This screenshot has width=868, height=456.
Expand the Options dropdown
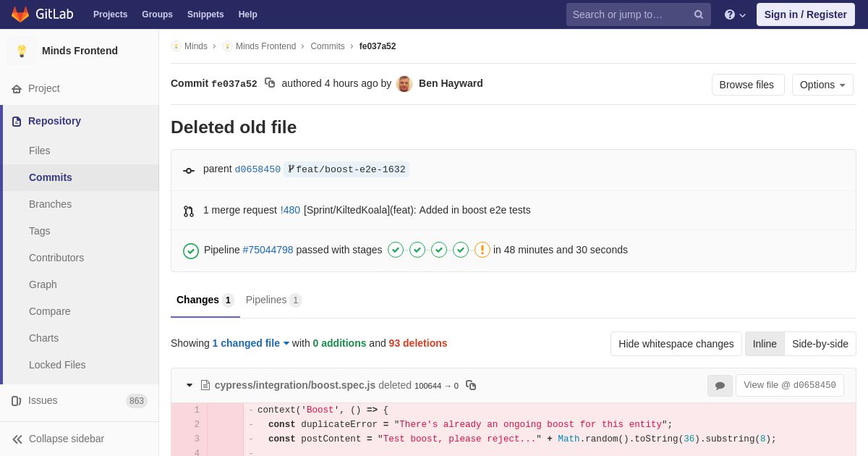pos(822,85)
